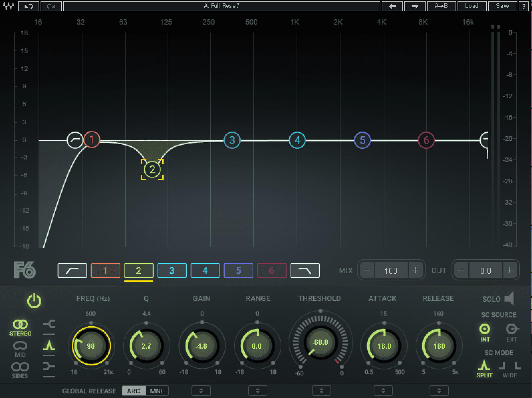Click the Mix value field showing 100

[x=391, y=270]
